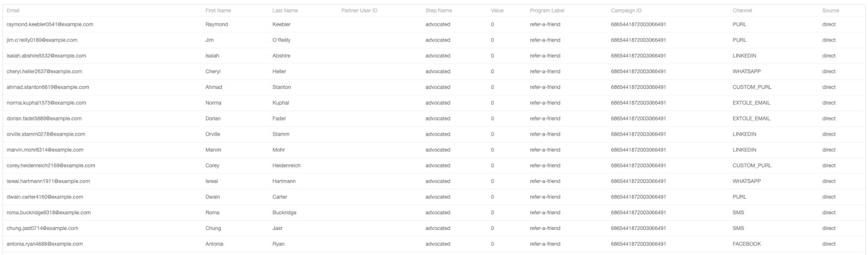
Task: Click last name Jast
Action: click(277, 229)
